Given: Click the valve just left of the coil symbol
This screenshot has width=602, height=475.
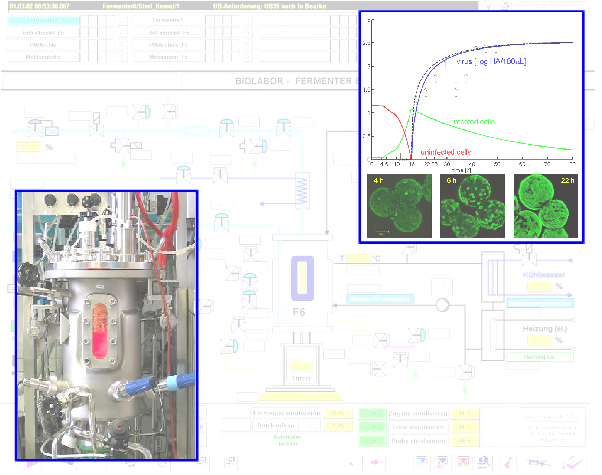Looking at the screenshot, I should pos(220,175).
